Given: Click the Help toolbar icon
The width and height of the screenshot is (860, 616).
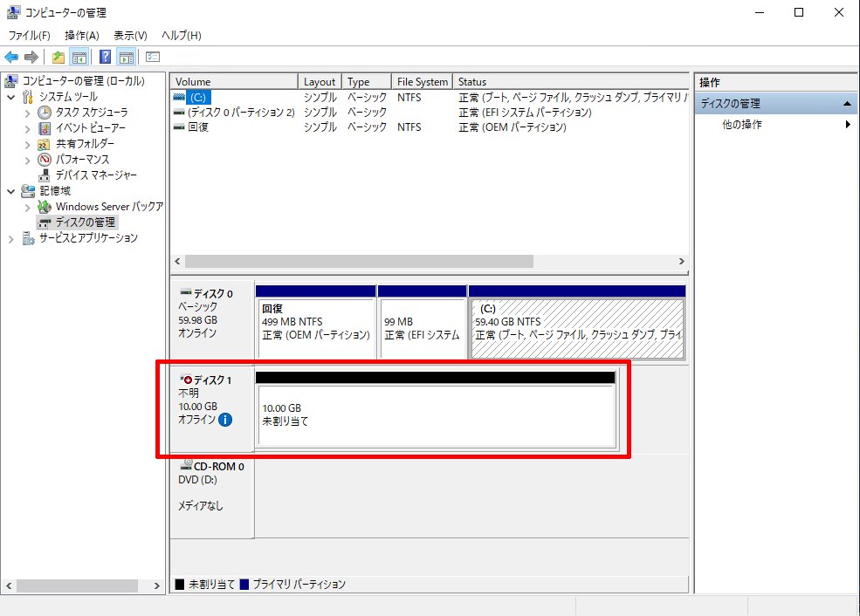Looking at the screenshot, I should tap(103, 56).
